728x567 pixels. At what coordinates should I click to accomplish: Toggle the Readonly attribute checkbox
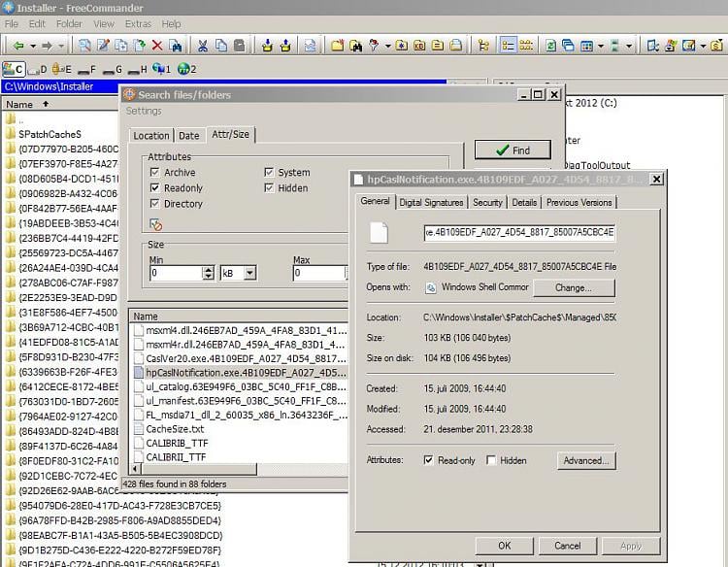coord(155,187)
